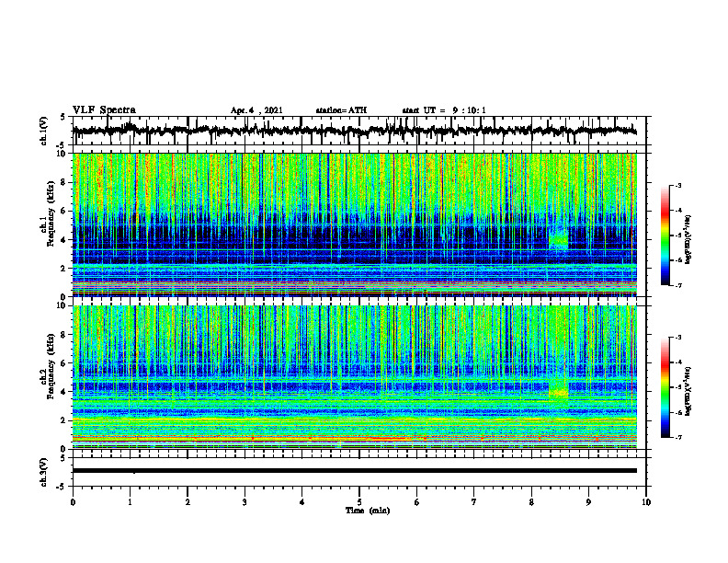Click the "-3" label on ch.1 color bar

677,185
